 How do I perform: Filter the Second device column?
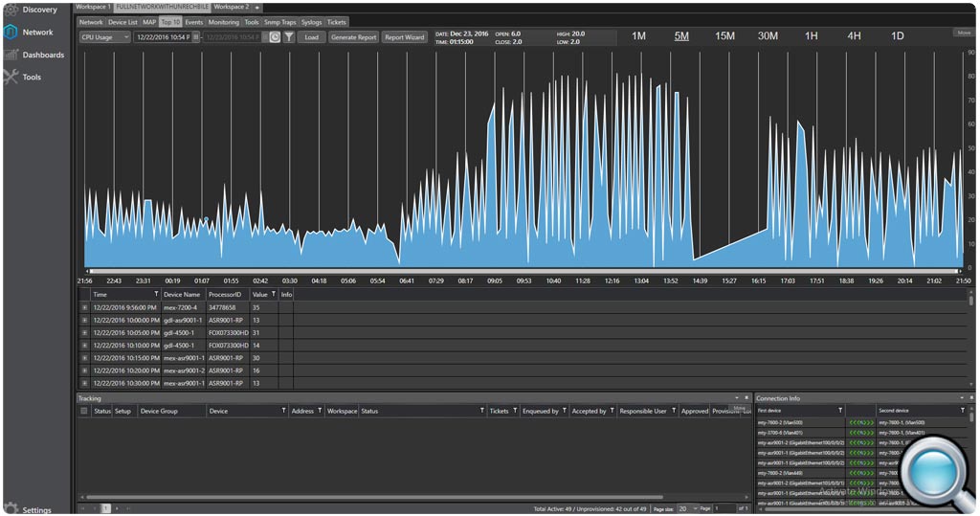click(x=963, y=411)
